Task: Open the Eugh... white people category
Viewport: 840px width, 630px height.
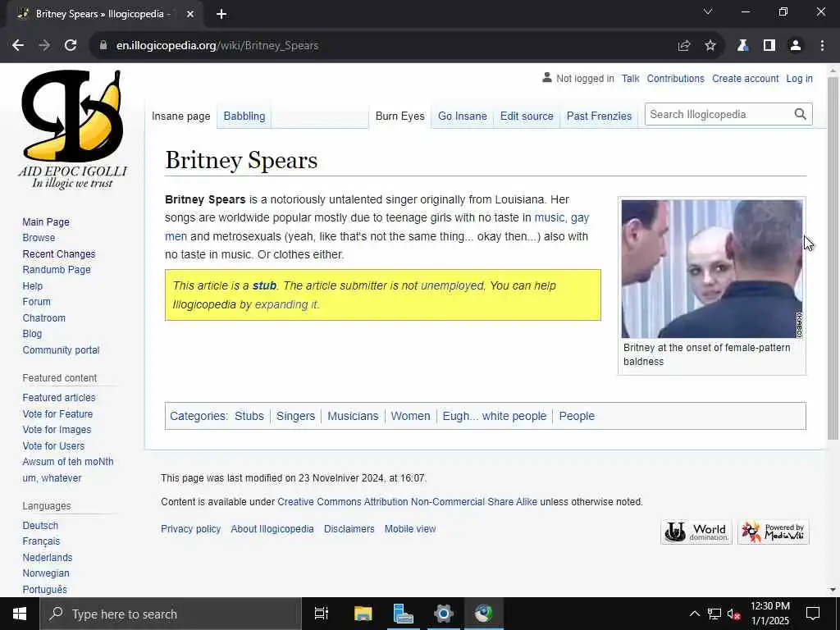Action: [495, 416]
